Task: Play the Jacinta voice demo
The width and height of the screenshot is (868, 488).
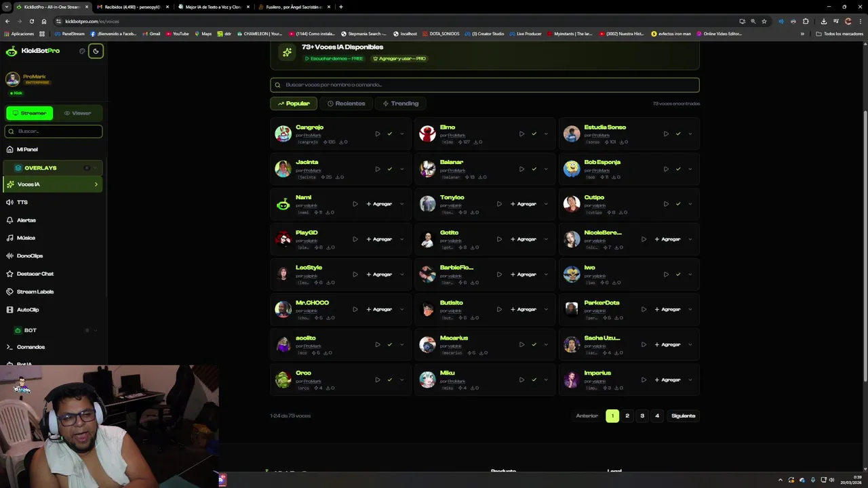Action: tap(378, 169)
